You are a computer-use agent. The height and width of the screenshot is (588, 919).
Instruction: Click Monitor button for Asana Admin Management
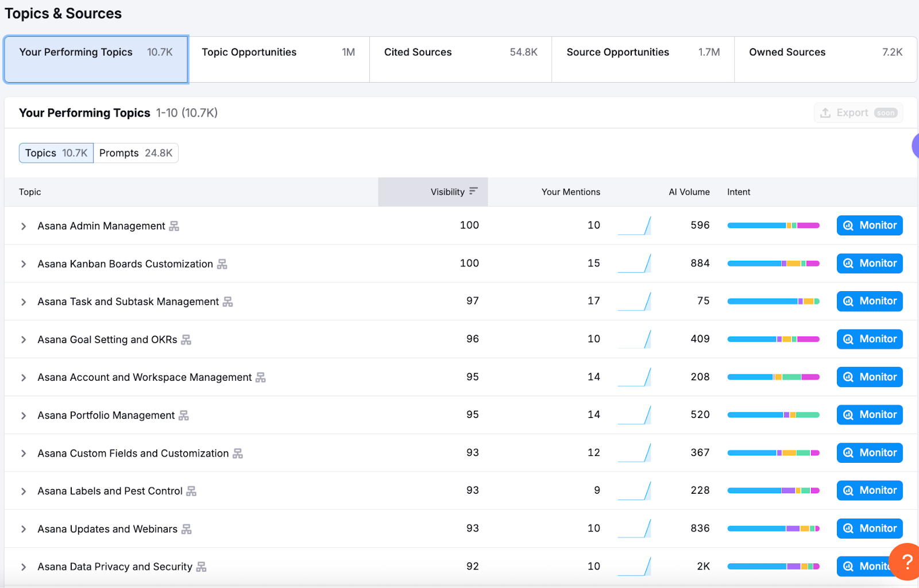(x=870, y=226)
